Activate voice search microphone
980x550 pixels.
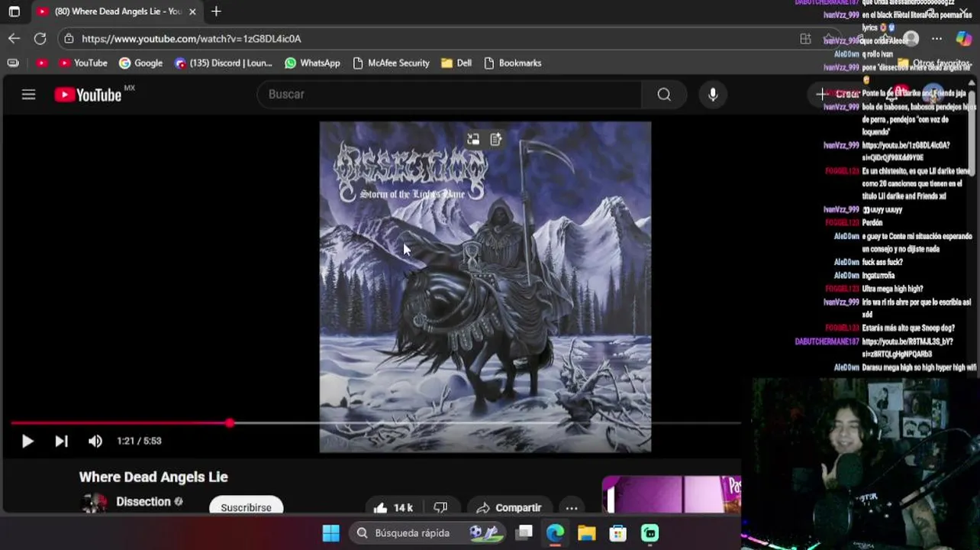coord(713,94)
